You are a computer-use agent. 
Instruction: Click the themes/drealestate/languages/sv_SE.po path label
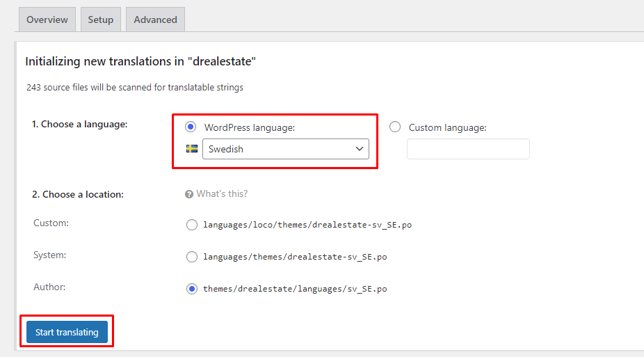295,289
